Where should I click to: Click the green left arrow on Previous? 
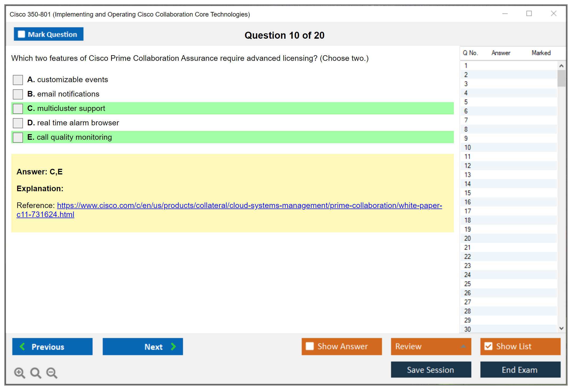click(22, 346)
